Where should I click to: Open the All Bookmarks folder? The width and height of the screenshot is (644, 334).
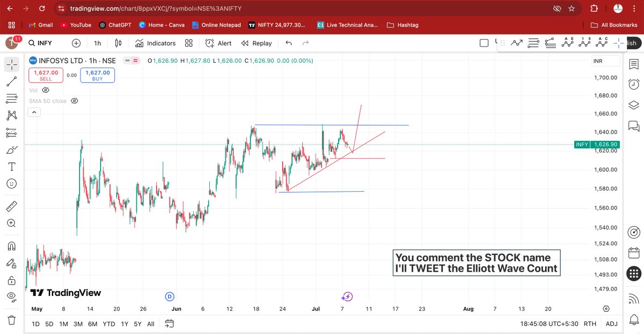pos(614,25)
